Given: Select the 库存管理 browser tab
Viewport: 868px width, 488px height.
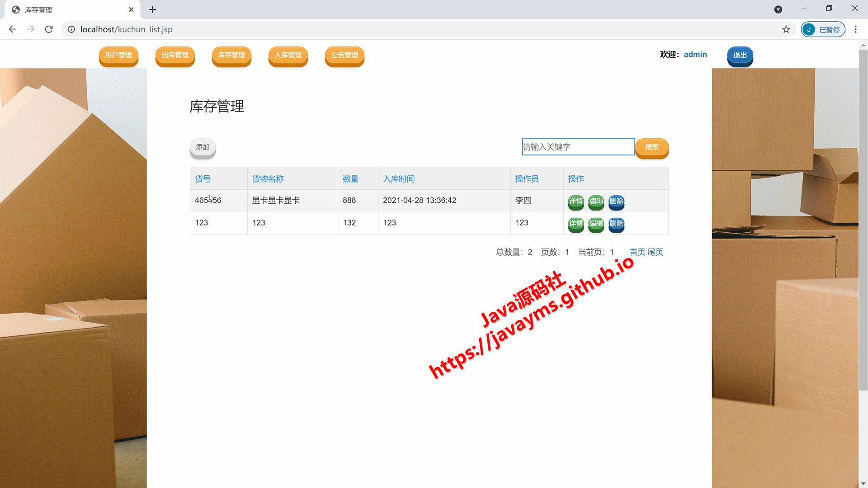Looking at the screenshot, I should pos(72,9).
